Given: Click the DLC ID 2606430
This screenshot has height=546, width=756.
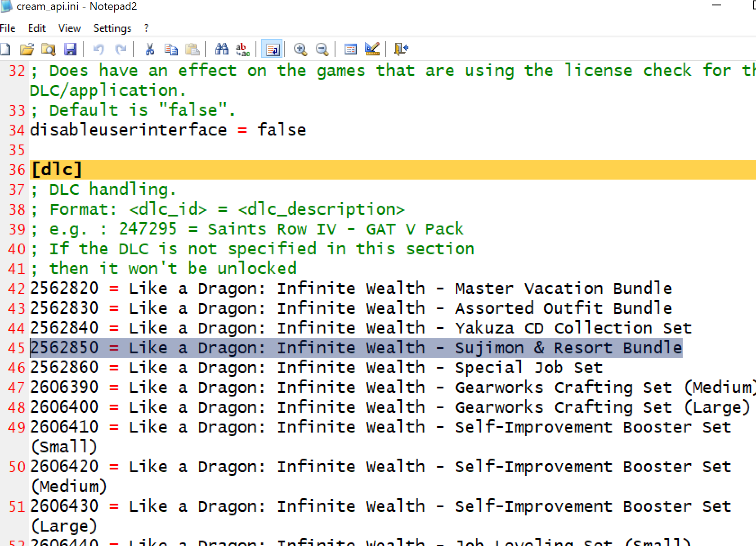Looking at the screenshot, I should pos(64,506).
